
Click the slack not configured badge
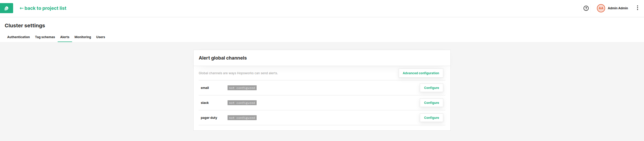pyautogui.click(x=242, y=103)
